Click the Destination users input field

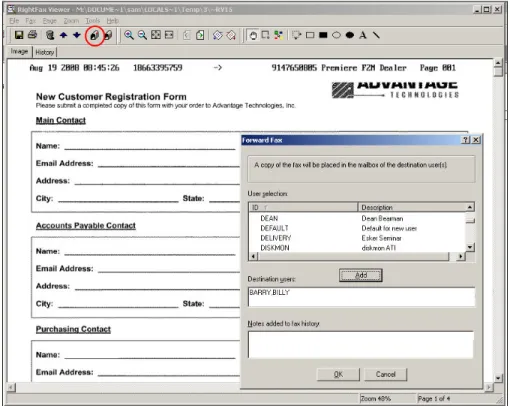(361, 297)
